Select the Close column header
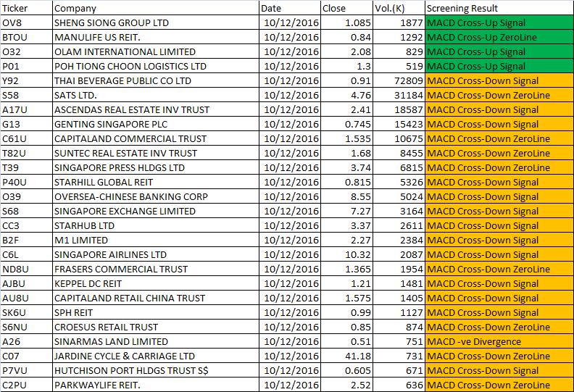The height and width of the screenshot is (392, 574). point(346,8)
